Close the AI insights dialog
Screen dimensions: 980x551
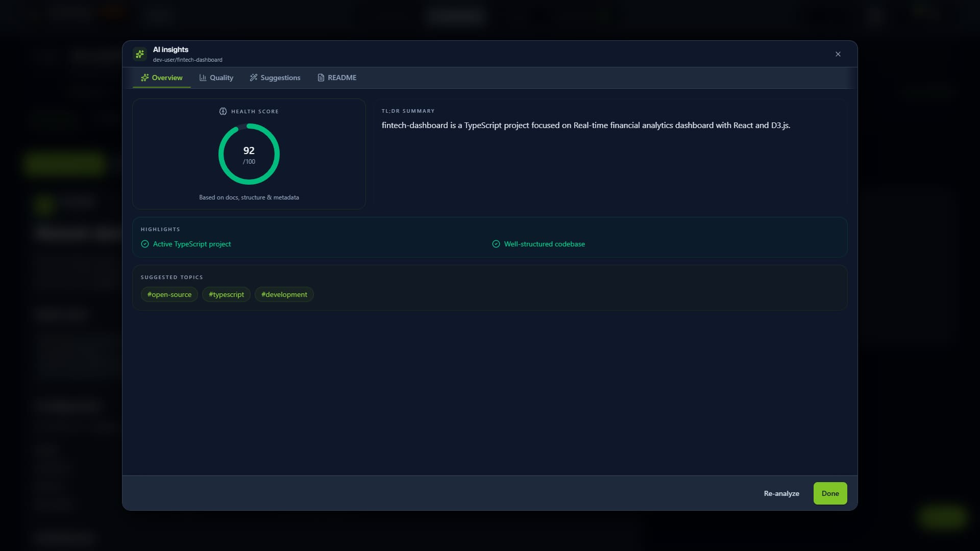coord(838,54)
